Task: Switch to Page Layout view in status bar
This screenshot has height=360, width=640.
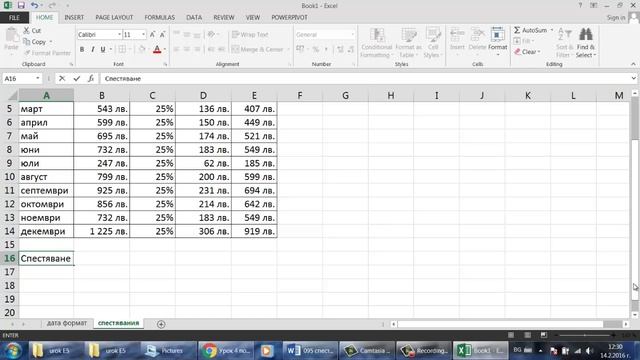Action: click(527, 335)
